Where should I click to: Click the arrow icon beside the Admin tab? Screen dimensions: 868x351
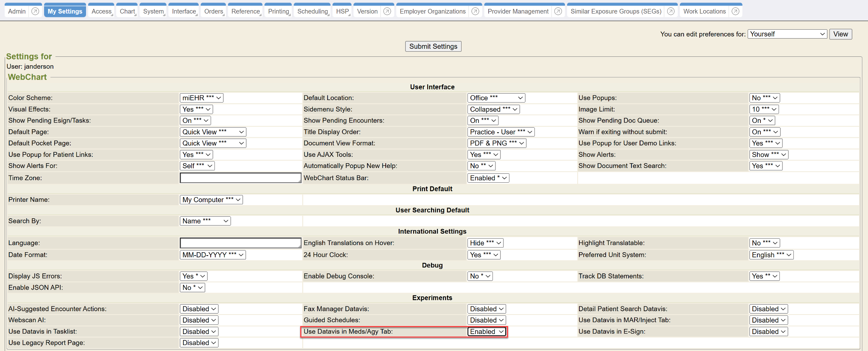[x=36, y=11]
